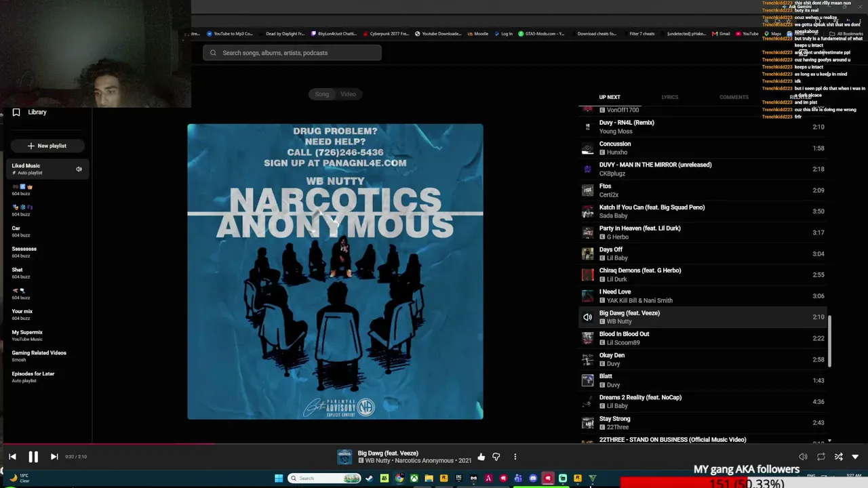Play DUVY - MAN IN THE MIRROR (unreleased)

tap(703, 169)
